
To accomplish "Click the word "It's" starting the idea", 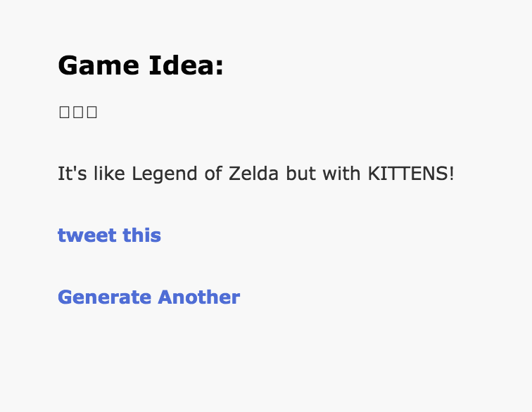I will (x=72, y=174).
